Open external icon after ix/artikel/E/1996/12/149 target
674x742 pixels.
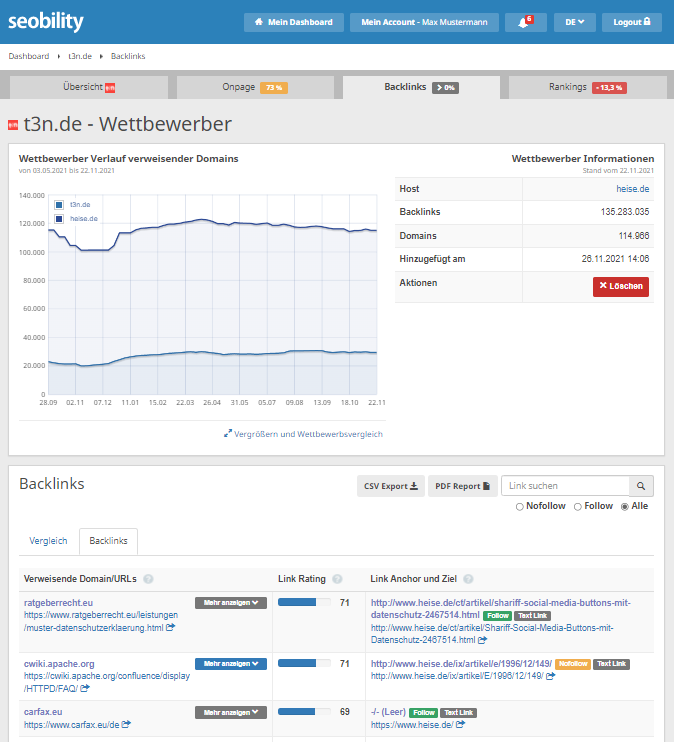point(550,676)
